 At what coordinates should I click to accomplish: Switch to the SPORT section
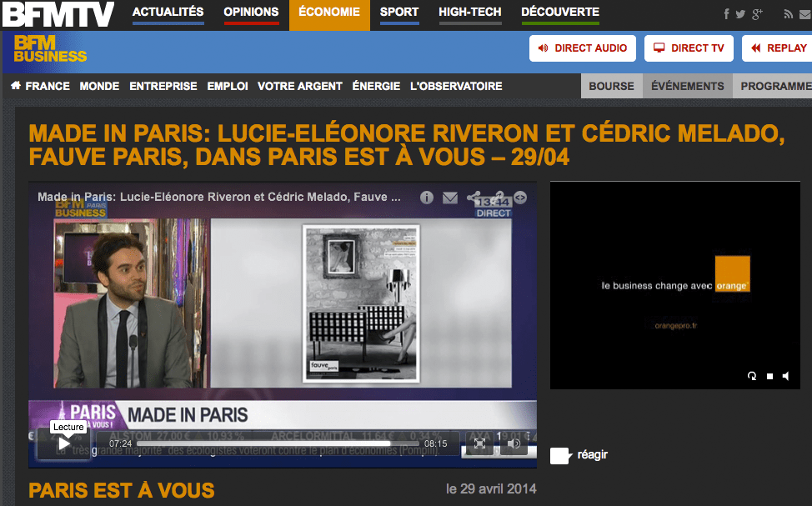[x=399, y=13]
